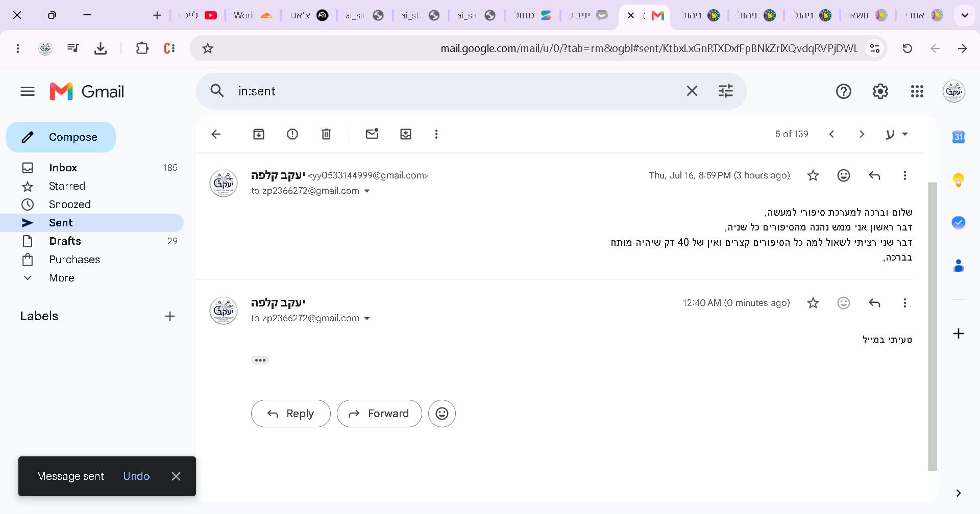Show trimmed content ellipsis
Screen dimensions: 980x514
tap(260, 360)
